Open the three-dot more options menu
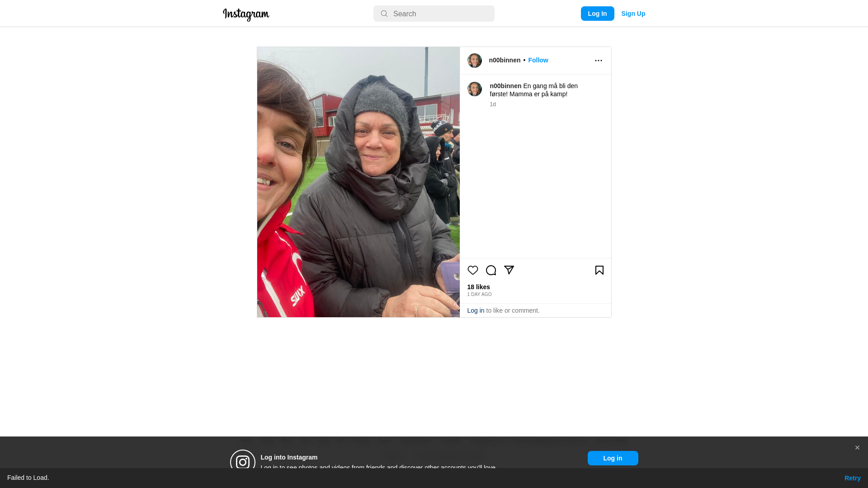Viewport: 868px width, 488px height. [x=599, y=61]
